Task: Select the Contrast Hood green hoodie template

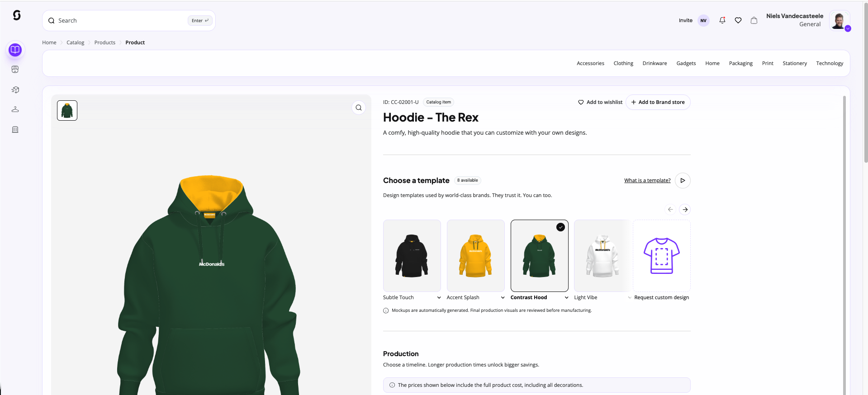Action: coord(539,256)
